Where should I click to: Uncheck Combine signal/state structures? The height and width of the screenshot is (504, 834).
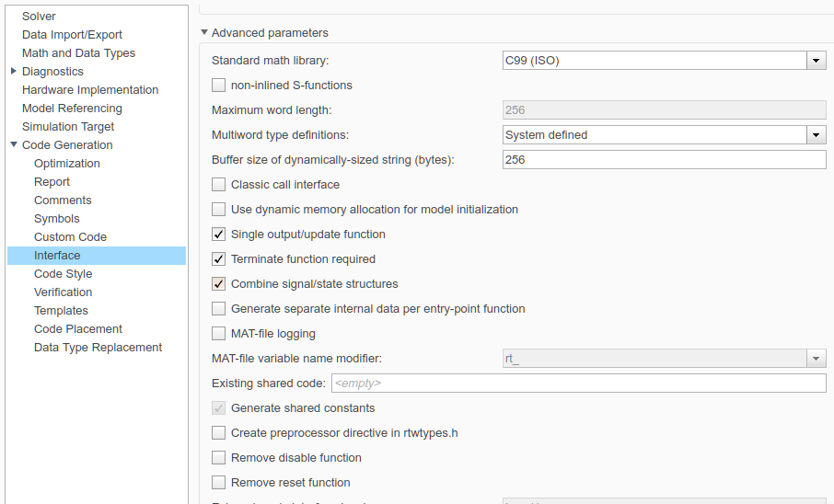[x=218, y=284]
